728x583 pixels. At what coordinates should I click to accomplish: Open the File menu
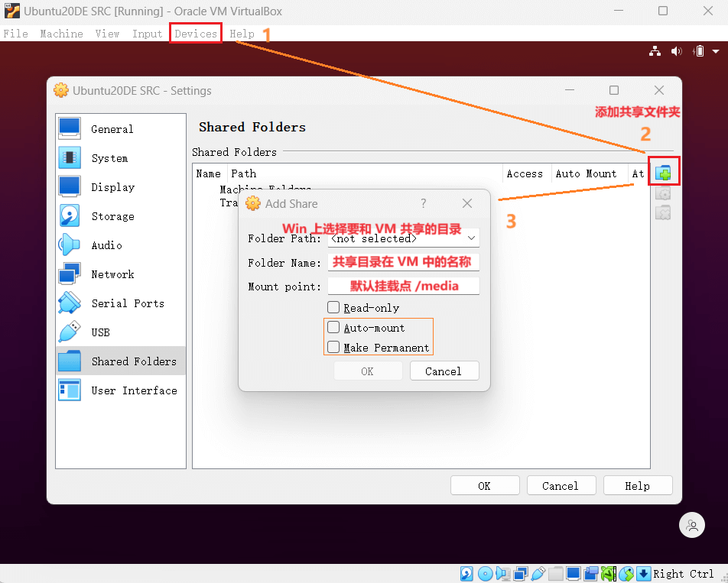pos(16,34)
